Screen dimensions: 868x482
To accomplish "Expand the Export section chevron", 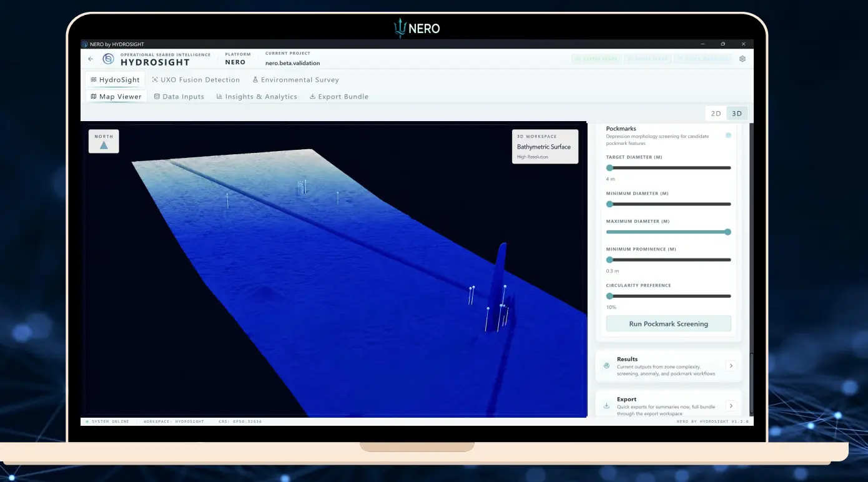I will pyautogui.click(x=731, y=406).
